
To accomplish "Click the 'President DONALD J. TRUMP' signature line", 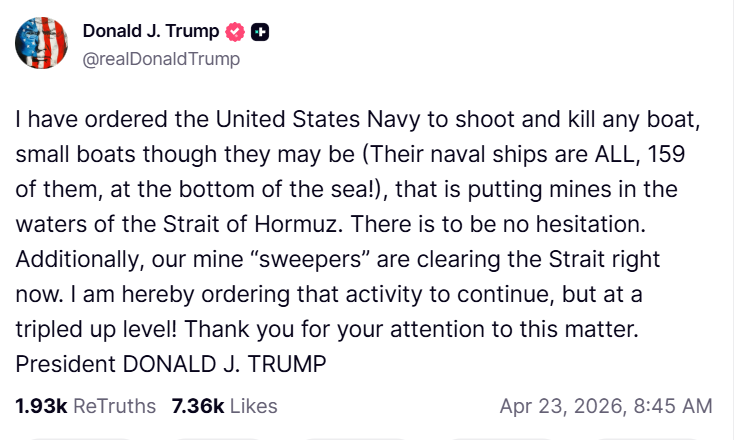I will click(170, 363).
